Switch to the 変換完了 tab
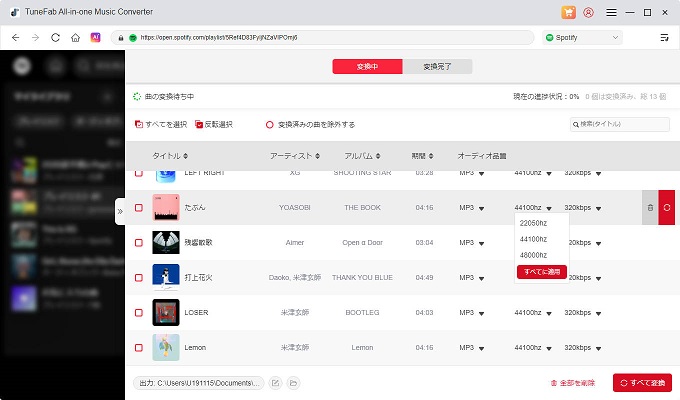The width and height of the screenshot is (680, 400). 437,66
